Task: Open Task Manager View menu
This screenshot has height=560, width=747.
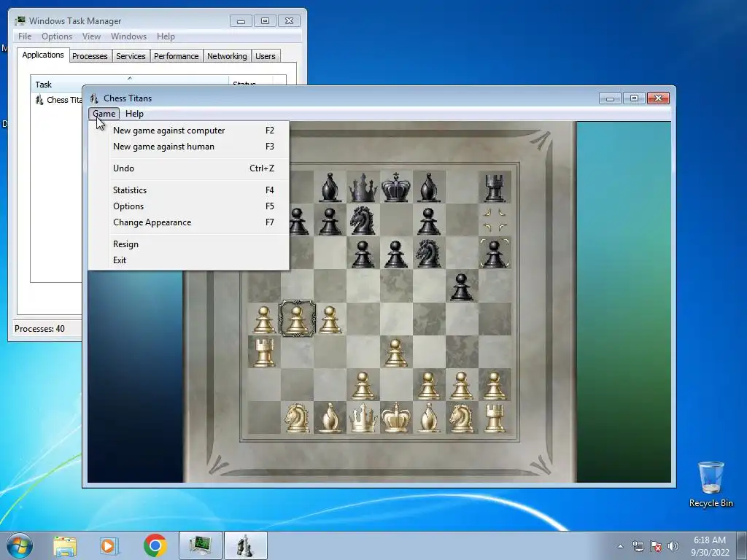Action: click(91, 36)
